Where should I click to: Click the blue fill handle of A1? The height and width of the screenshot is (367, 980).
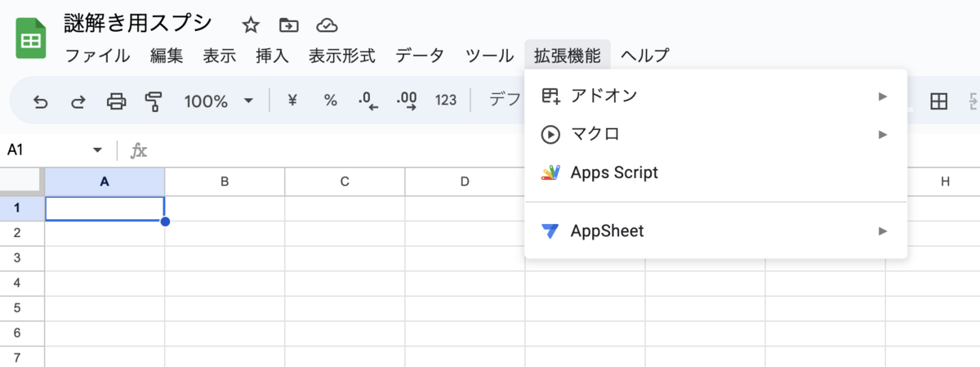[165, 221]
